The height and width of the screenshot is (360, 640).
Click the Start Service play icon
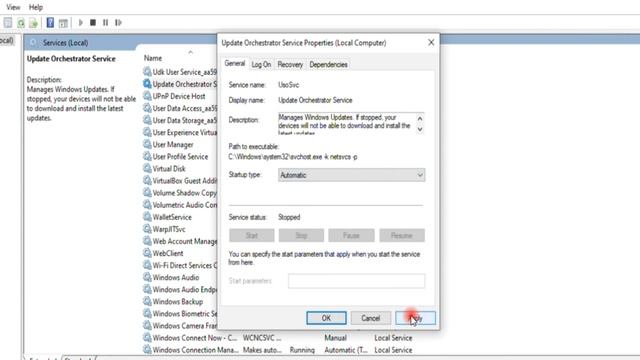point(80,22)
